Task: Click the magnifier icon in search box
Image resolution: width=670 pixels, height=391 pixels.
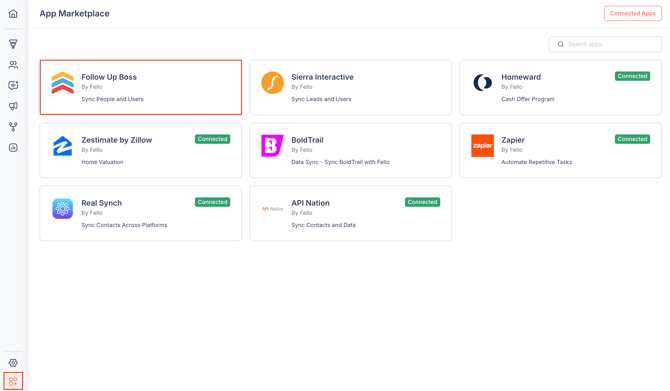Action: (x=561, y=44)
